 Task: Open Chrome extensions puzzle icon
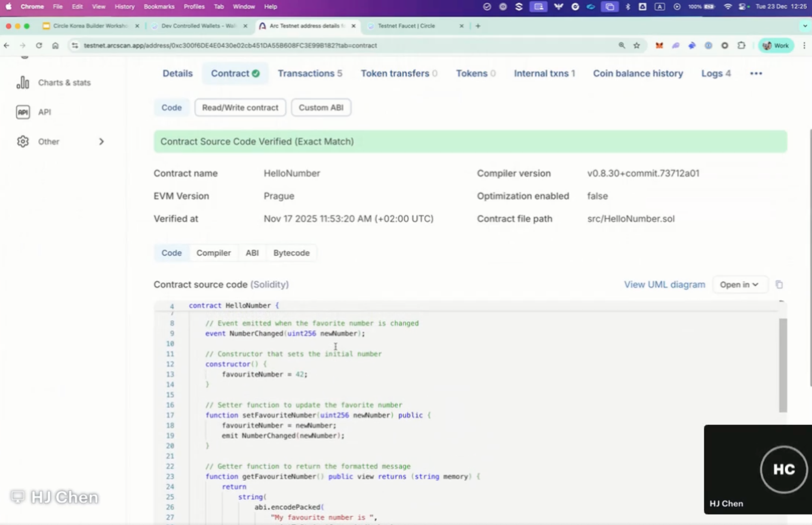click(741, 45)
